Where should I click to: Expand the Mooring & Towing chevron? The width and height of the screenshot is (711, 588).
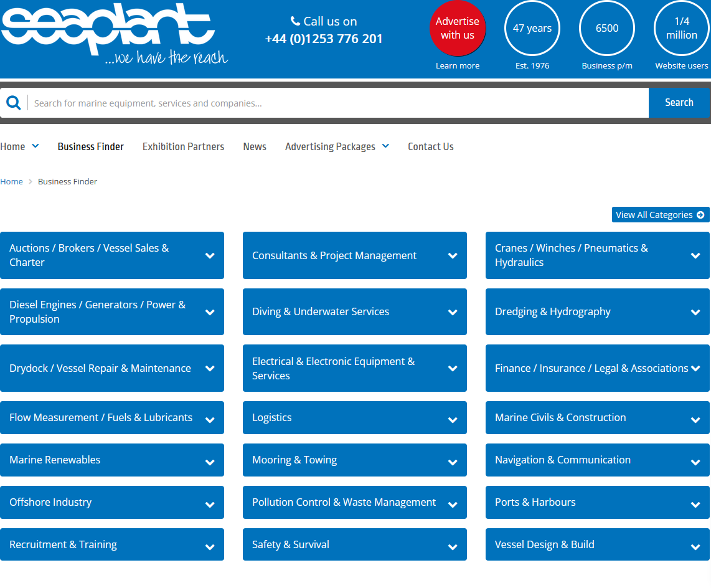[453, 462]
